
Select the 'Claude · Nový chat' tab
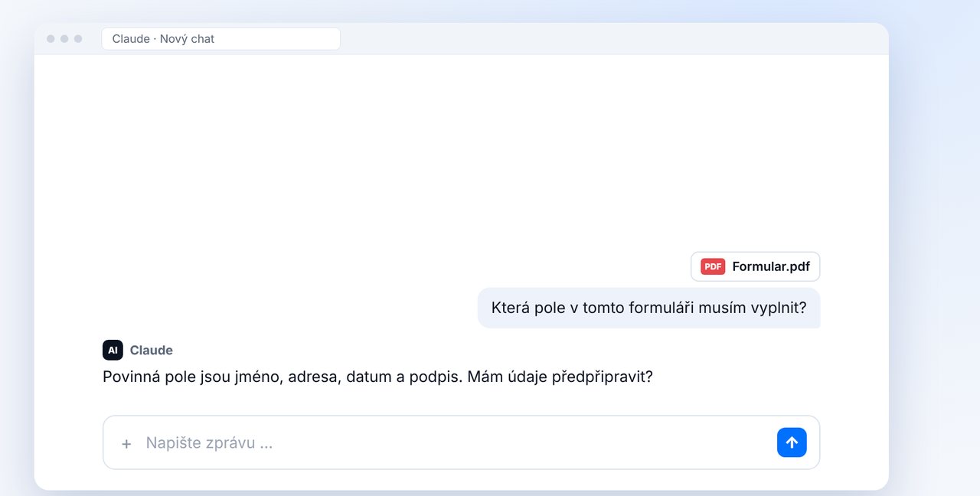coord(220,38)
